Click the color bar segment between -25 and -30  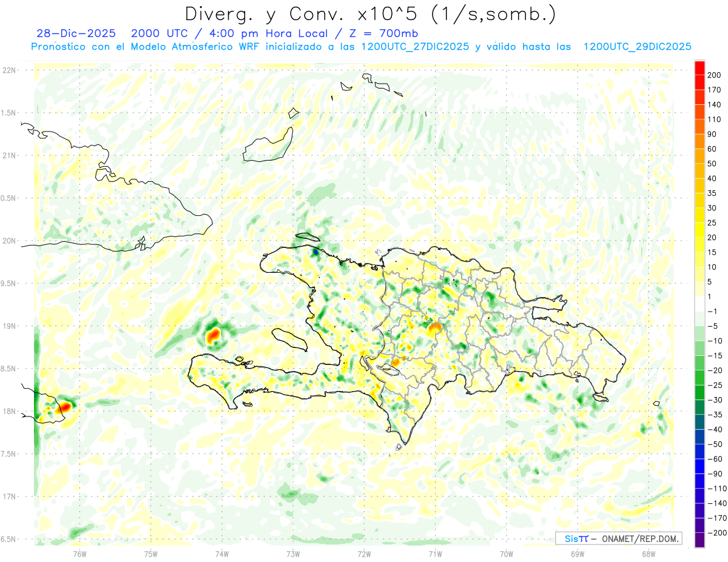pyautogui.click(x=699, y=393)
